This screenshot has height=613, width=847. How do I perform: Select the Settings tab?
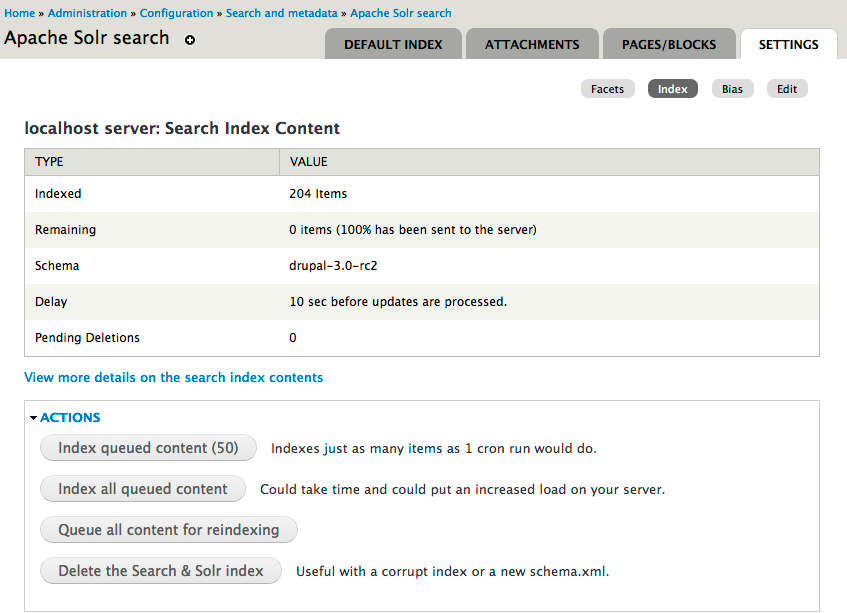pos(789,44)
